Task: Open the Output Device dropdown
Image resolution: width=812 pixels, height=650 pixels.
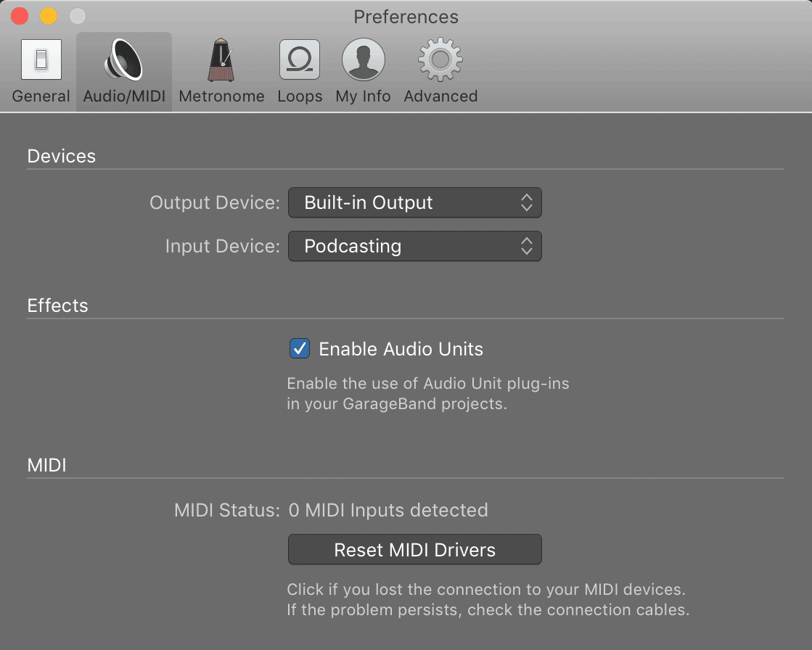Action: tap(414, 202)
